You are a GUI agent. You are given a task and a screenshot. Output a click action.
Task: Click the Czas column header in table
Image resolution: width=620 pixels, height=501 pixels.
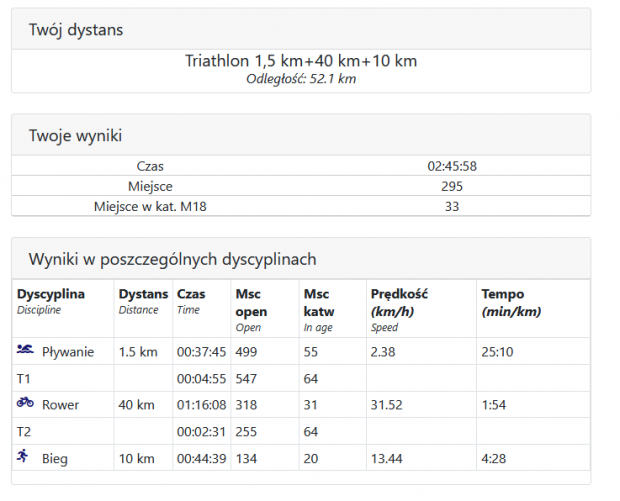[x=190, y=294]
